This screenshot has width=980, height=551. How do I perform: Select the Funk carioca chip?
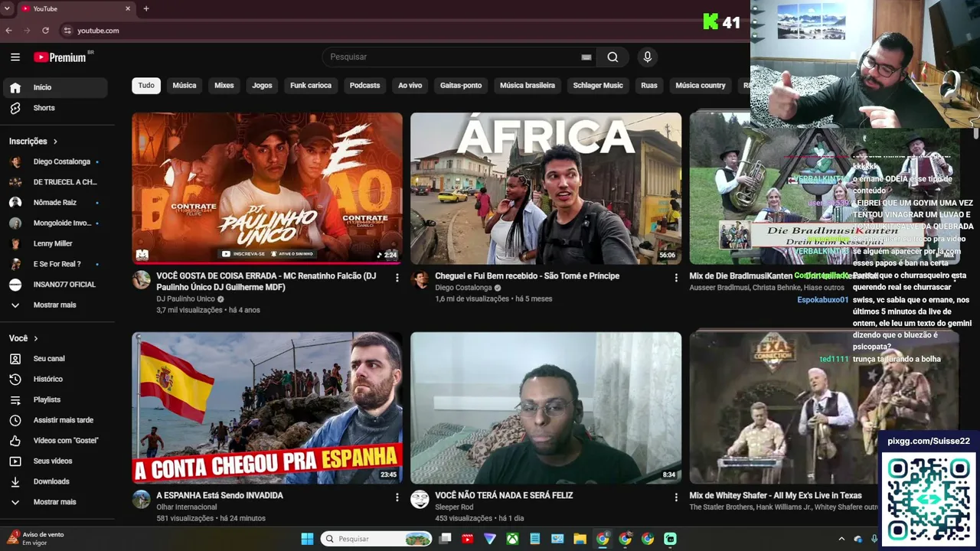point(311,86)
